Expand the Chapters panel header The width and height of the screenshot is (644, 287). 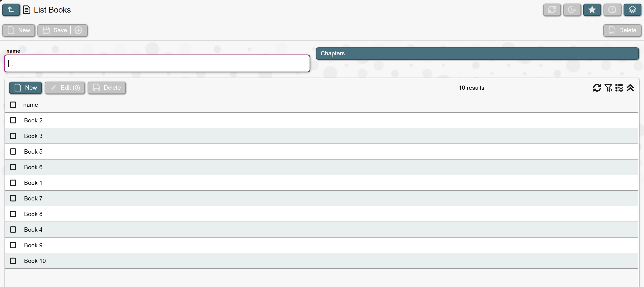[477, 53]
